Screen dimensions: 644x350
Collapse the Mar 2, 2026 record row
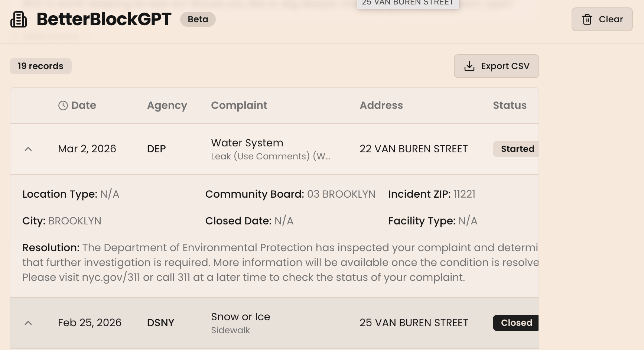tap(28, 149)
